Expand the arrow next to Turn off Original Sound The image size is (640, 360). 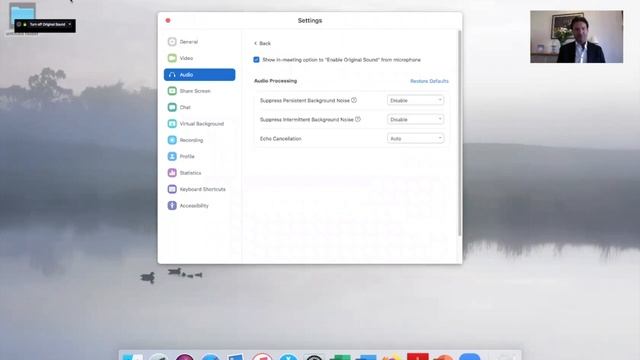click(70, 24)
